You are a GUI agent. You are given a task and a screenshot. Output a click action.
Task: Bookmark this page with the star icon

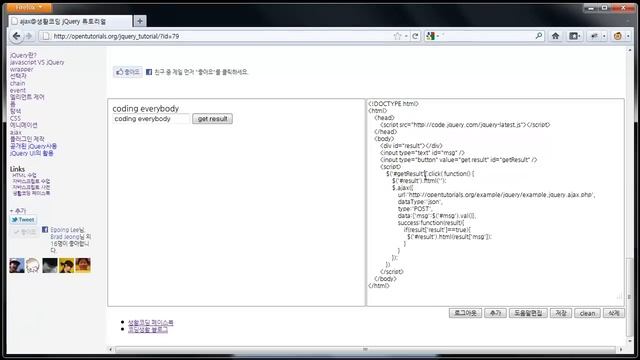[397, 36]
